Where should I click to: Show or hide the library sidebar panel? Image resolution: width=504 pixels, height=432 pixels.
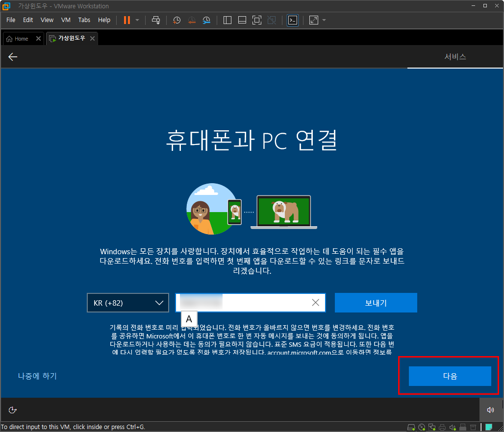tap(227, 20)
